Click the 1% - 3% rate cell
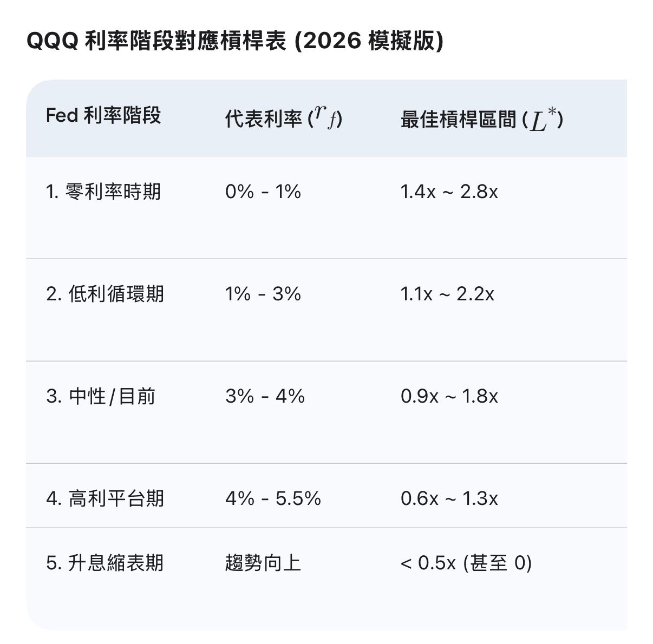Screen dimensions: 653x644 point(263,294)
